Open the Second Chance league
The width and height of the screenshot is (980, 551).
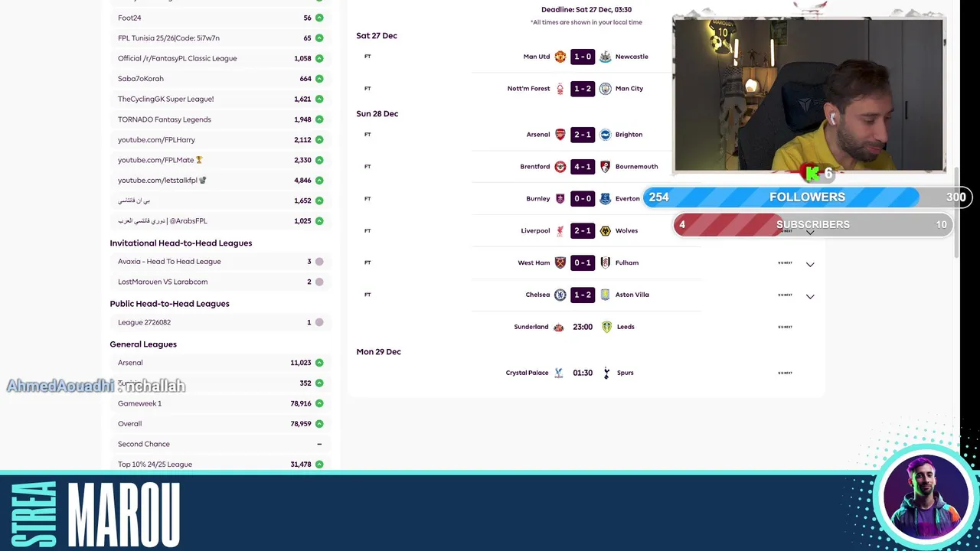(x=144, y=444)
